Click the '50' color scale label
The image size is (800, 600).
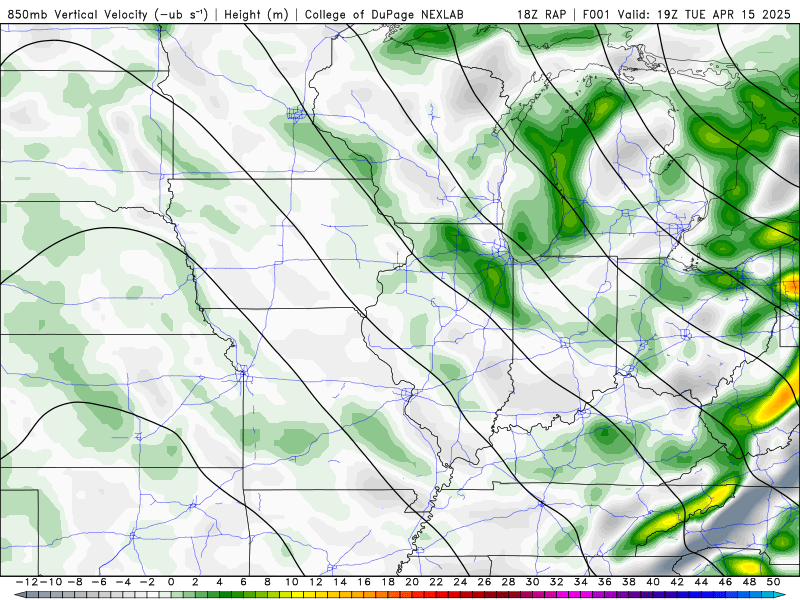click(x=773, y=582)
